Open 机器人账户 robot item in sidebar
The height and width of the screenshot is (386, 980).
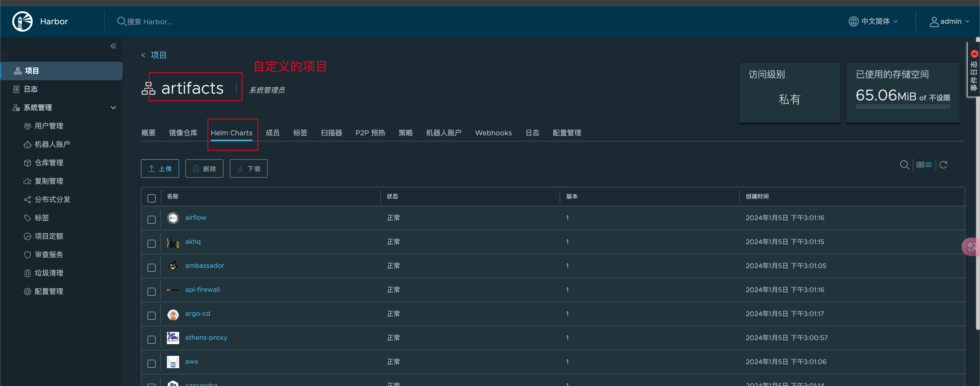[52, 144]
